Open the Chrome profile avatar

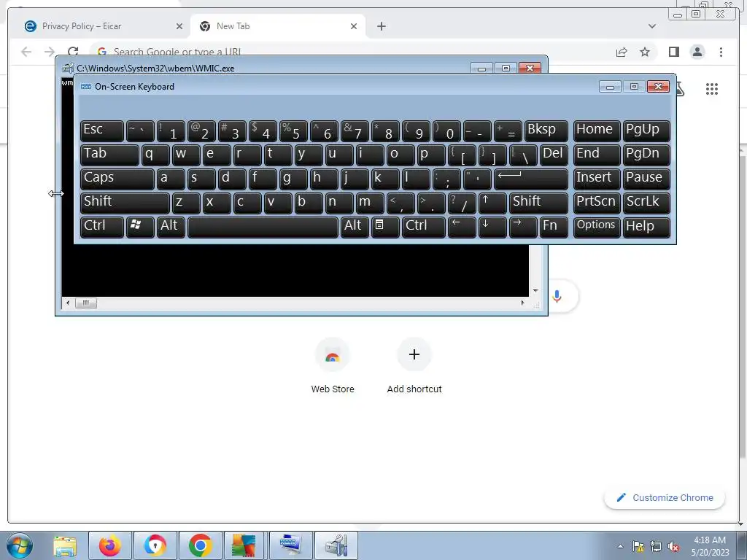pos(697,52)
